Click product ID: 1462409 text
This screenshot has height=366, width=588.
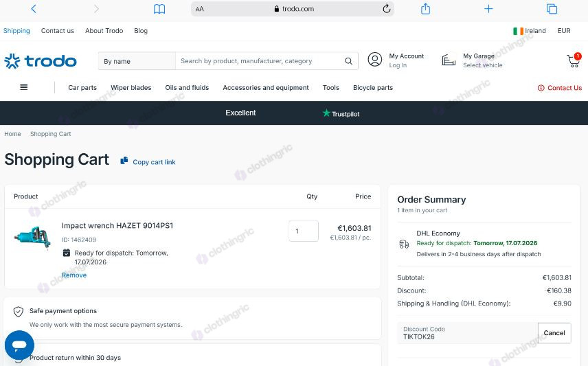[79, 240]
